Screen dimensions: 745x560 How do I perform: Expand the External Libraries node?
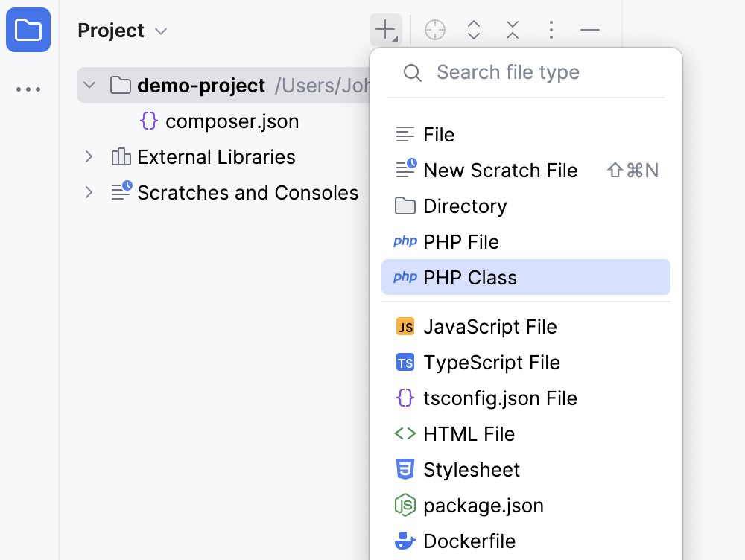coord(89,157)
